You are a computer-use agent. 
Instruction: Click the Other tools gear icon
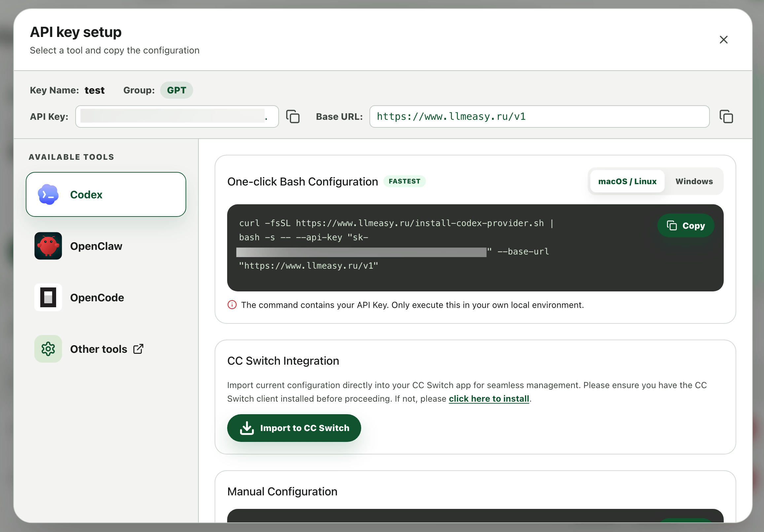[48, 349]
